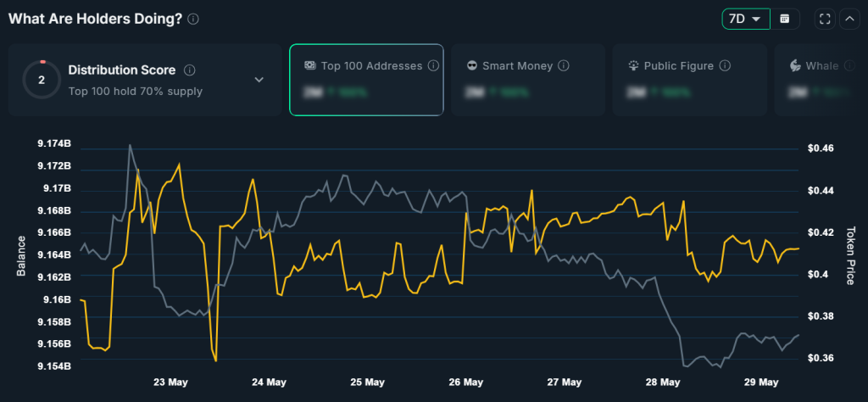Click the Top 100 hold 70% supply text
Image resolution: width=868 pixels, height=402 pixels.
(x=135, y=92)
